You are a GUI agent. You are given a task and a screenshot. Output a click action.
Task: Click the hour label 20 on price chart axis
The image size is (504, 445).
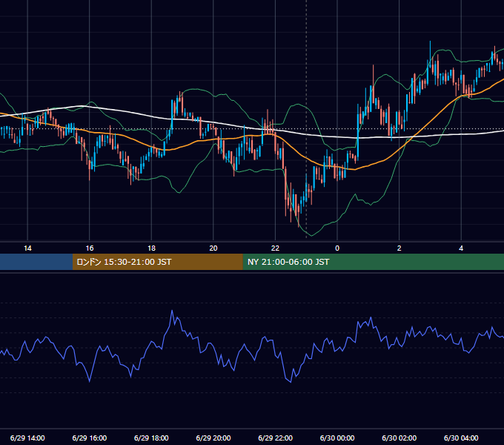pos(213,248)
